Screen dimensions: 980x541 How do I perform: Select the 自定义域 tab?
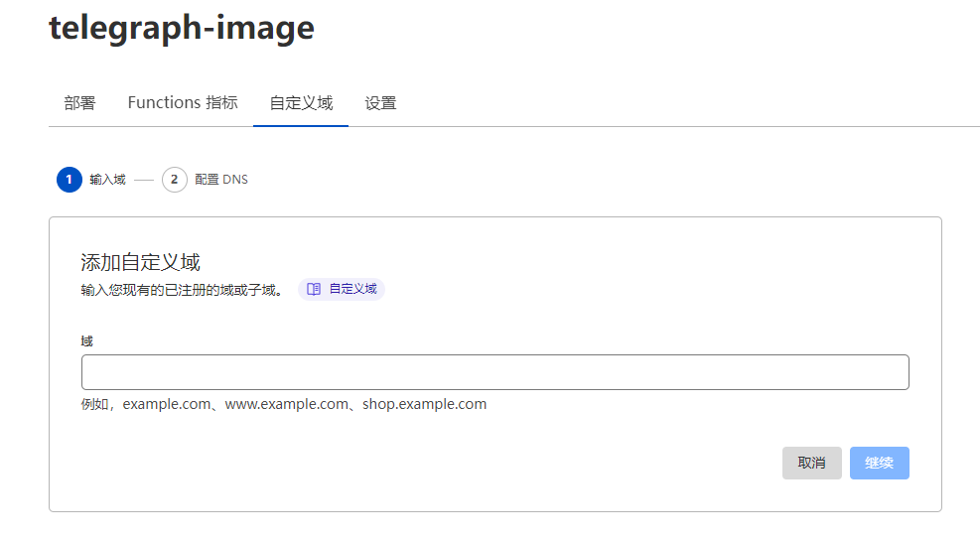(x=301, y=102)
